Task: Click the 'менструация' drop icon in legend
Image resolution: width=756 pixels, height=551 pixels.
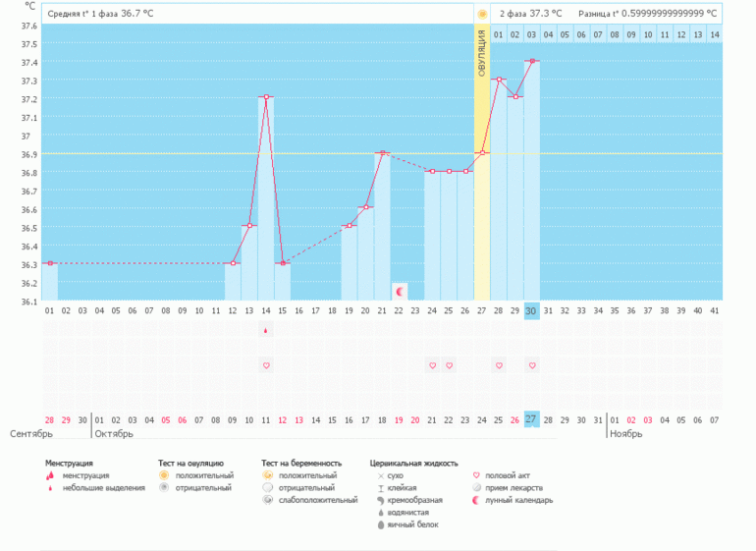Action: [x=51, y=475]
